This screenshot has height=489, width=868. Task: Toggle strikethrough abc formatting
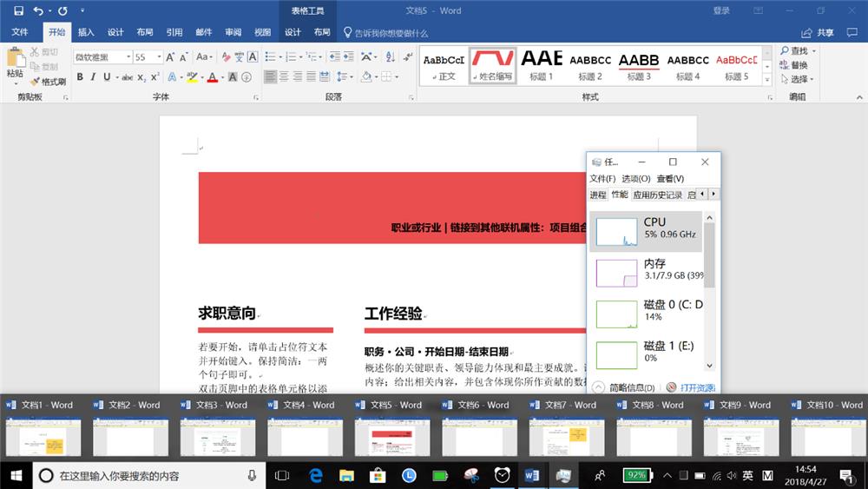[x=128, y=77]
